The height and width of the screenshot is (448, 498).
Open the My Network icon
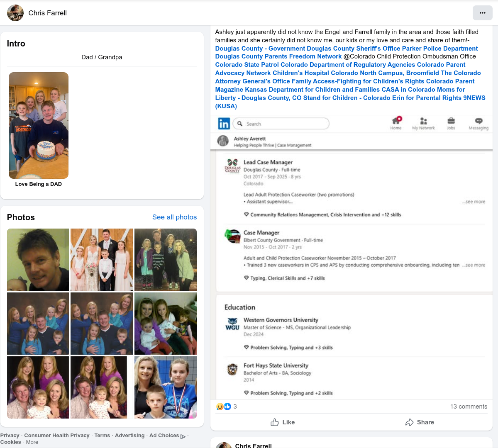pos(423,121)
